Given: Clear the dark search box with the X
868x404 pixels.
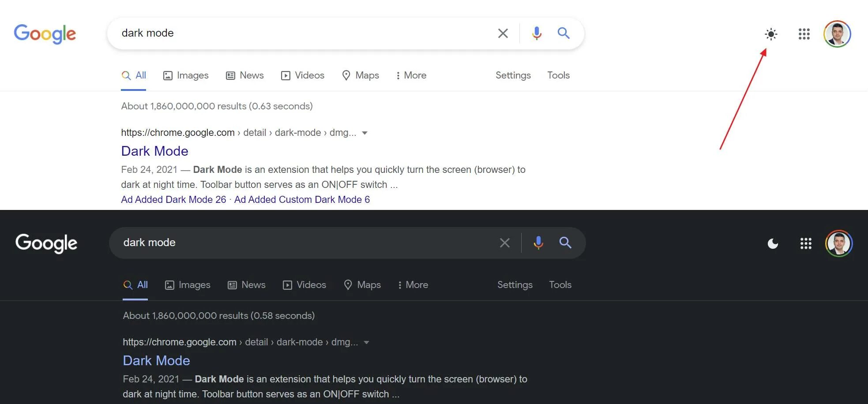Looking at the screenshot, I should pyautogui.click(x=505, y=243).
